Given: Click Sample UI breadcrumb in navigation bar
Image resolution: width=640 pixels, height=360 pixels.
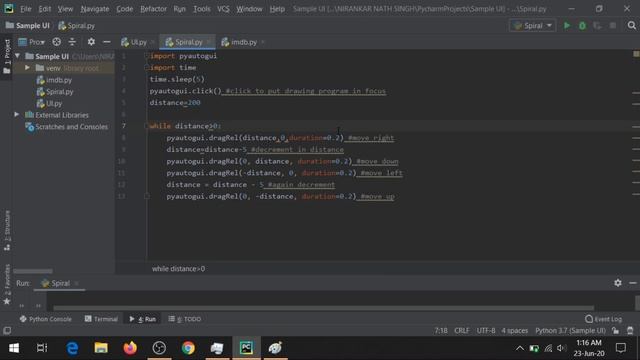Looking at the screenshot, I should point(28,26).
